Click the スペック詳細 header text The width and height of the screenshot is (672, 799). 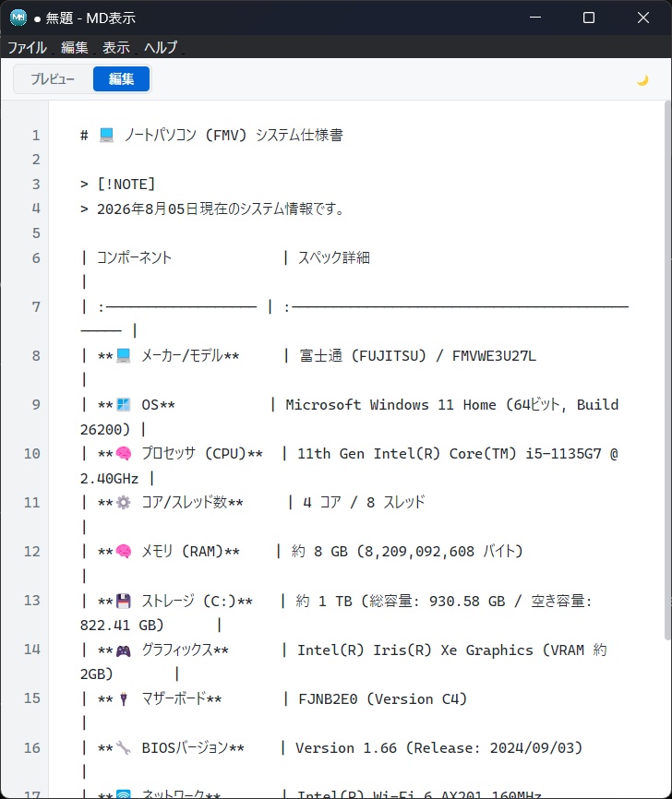click(334, 257)
